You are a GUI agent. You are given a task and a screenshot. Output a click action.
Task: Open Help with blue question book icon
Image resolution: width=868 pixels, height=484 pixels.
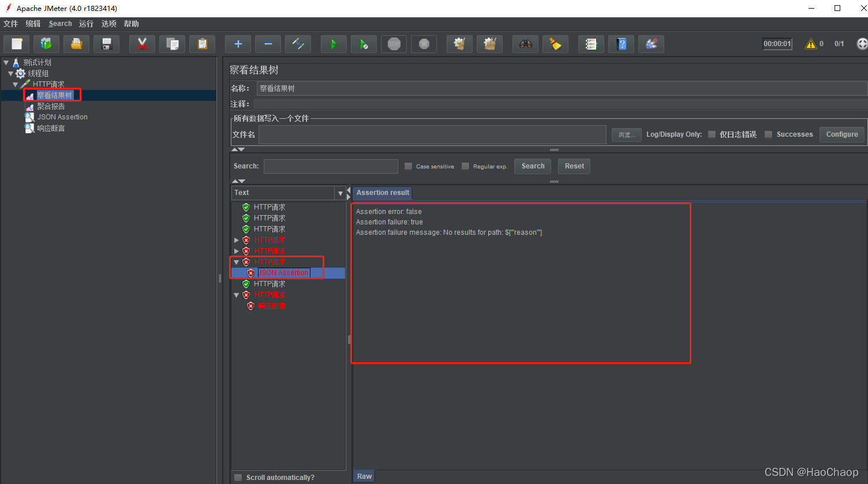point(621,44)
